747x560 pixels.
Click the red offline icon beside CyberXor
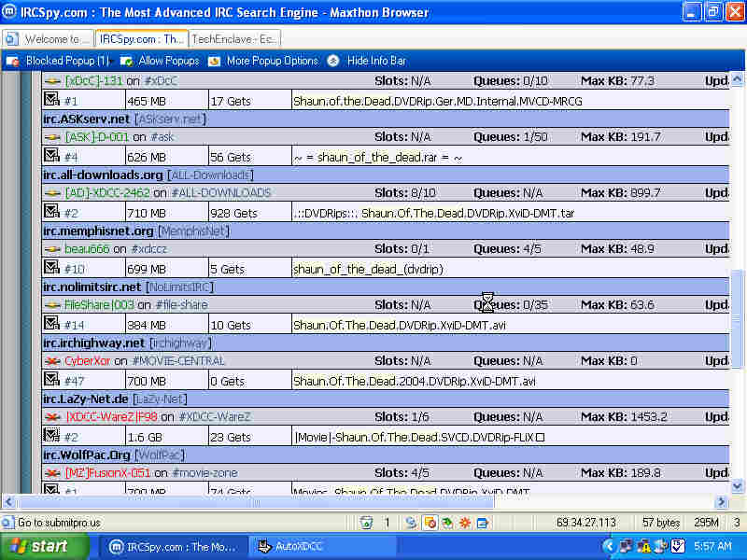(x=52, y=361)
